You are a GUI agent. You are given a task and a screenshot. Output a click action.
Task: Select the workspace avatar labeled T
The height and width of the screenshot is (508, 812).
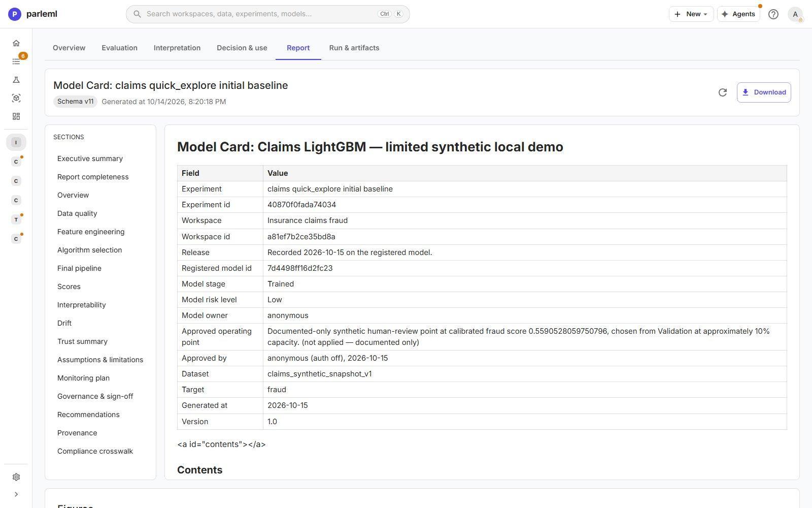tap(16, 219)
